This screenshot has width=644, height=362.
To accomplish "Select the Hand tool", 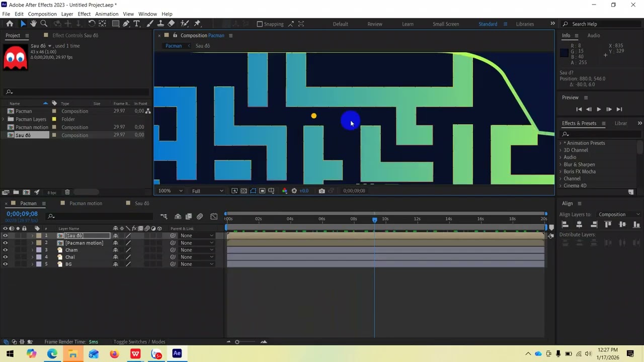I will [x=33, y=24].
